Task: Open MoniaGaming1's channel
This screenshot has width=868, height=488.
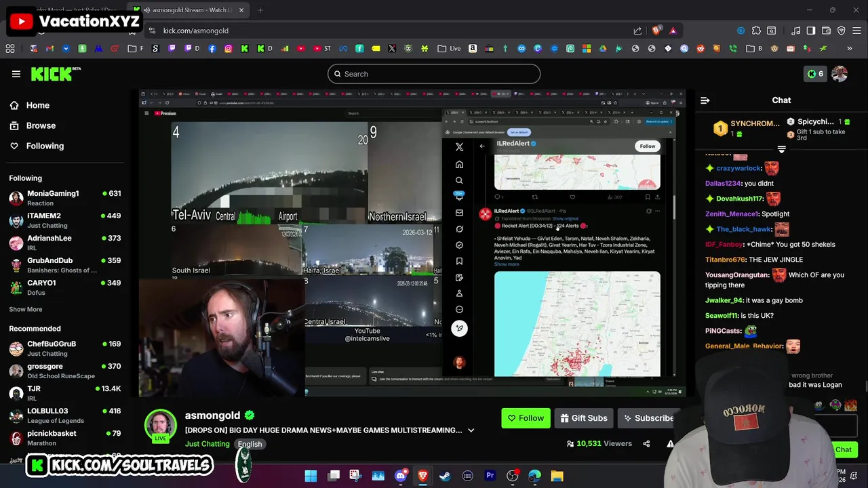Action: coord(65,198)
